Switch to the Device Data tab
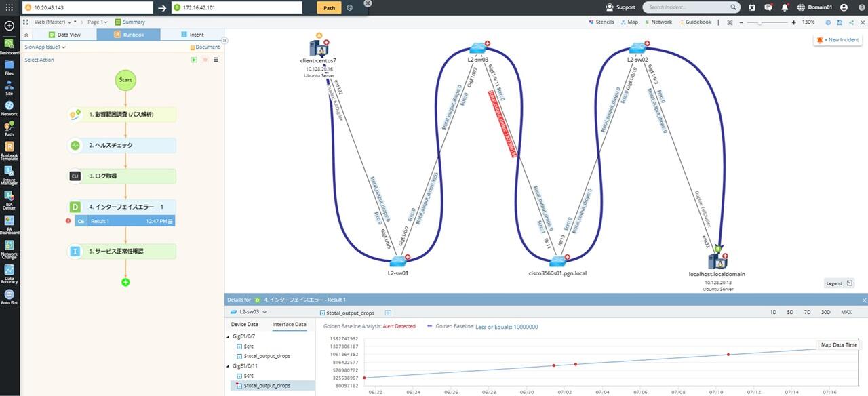 coord(244,325)
